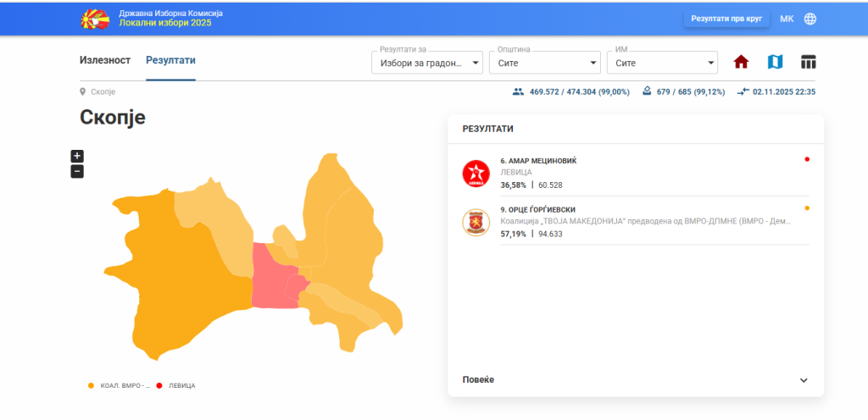The height and width of the screenshot is (420, 868).
Task: Switch to the table view icon
Action: pos(808,62)
